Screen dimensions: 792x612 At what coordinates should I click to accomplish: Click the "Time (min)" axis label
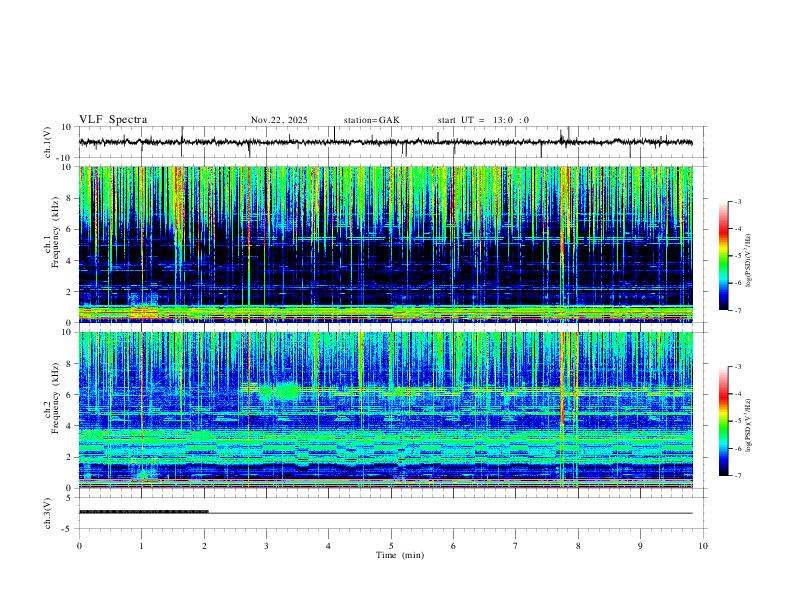[400, 555]
